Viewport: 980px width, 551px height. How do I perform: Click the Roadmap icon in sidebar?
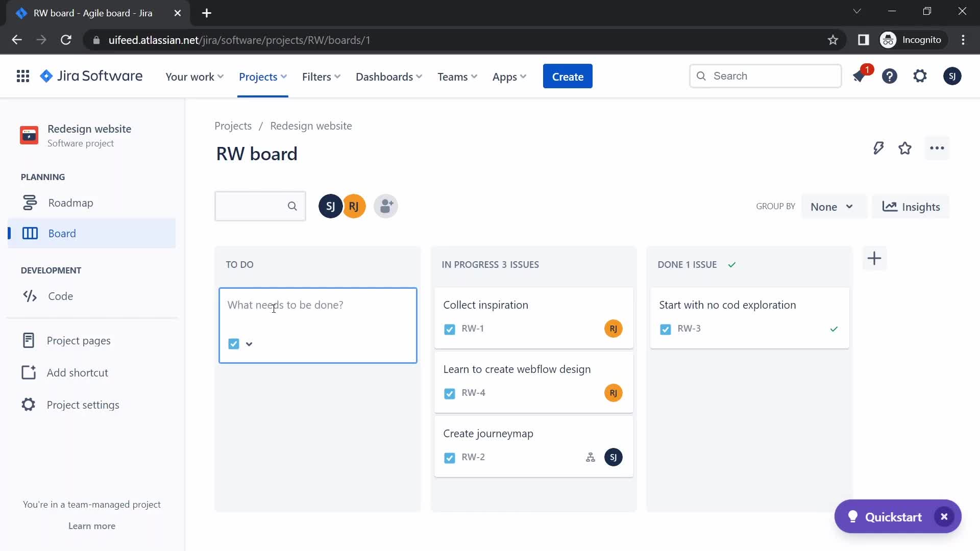pos(29,202)
